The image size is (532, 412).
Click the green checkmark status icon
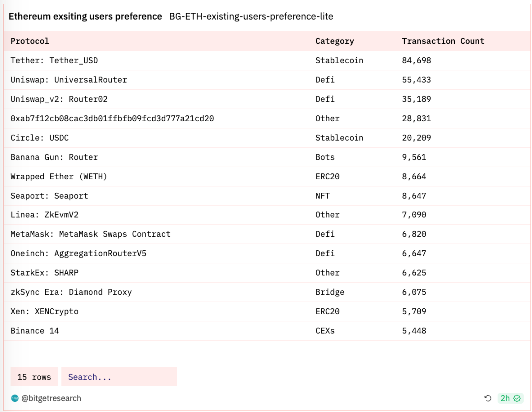pyautogui.click(x=517, y=398)
